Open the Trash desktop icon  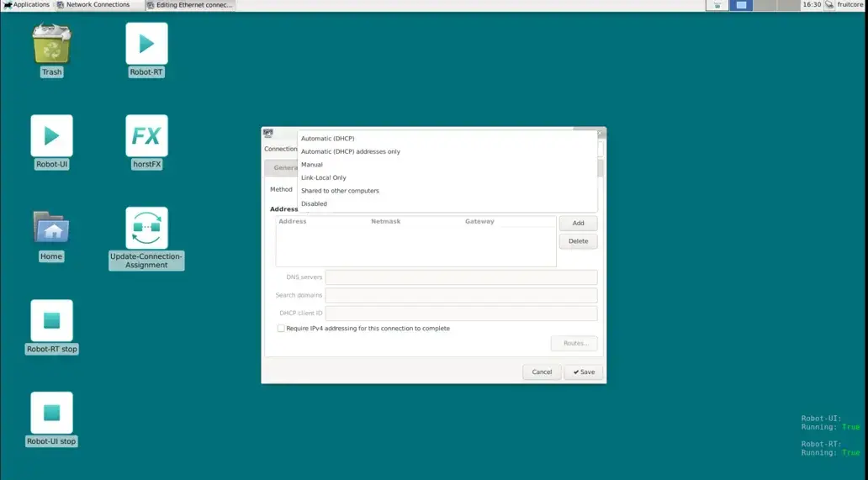(x=51, y=44)
